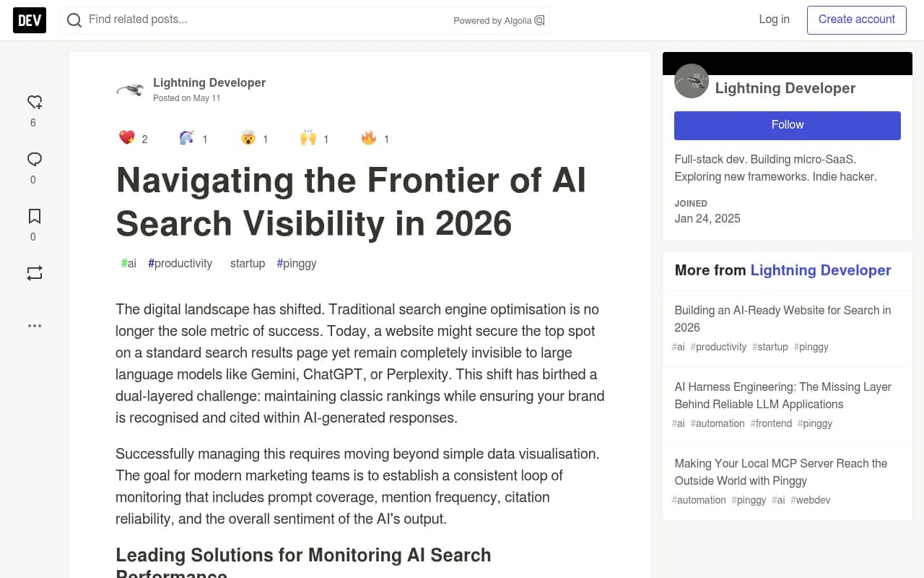Open the #productivity tag under the title

pos(180,263)
